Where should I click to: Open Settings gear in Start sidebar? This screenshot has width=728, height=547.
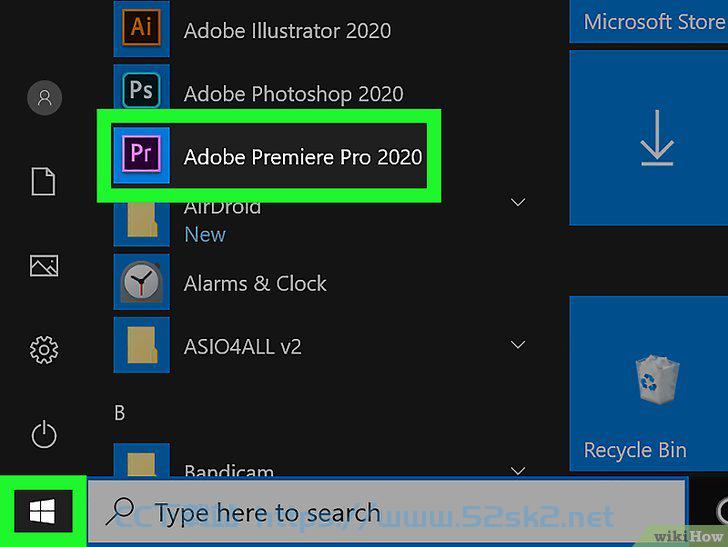tap(44, 350)
